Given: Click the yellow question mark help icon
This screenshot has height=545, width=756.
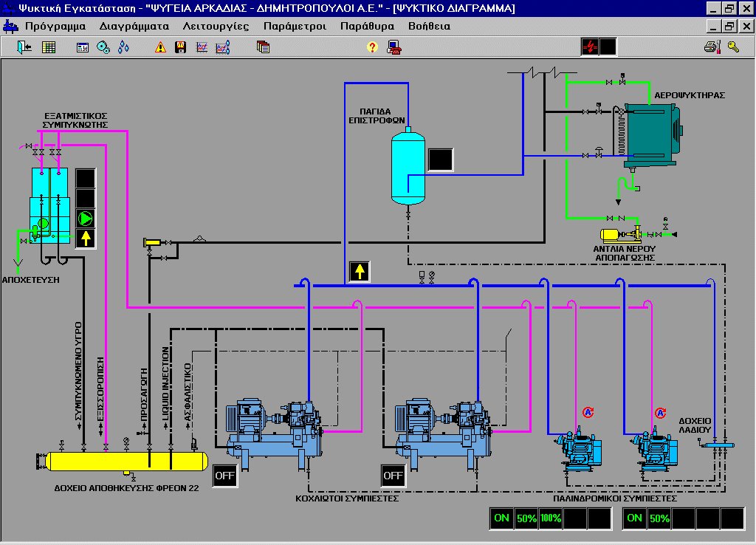Looking at the screenshot, I should (x=372, y=47).
